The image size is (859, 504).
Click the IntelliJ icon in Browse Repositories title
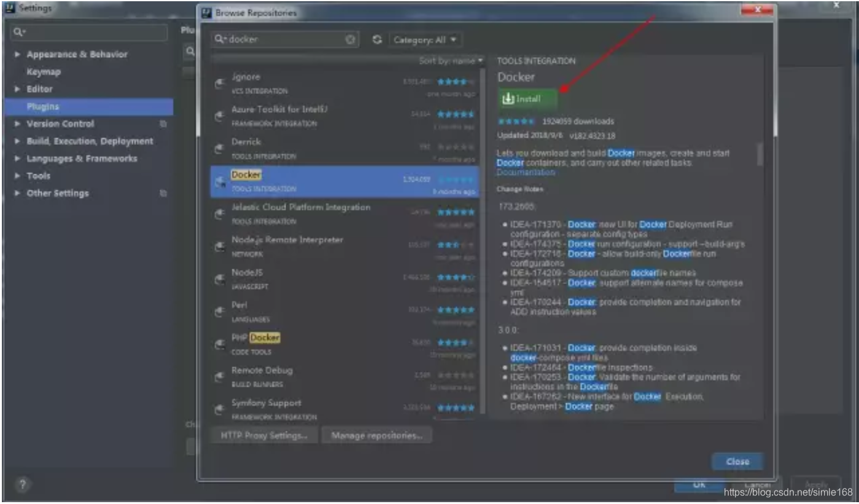tap(206, 12)
